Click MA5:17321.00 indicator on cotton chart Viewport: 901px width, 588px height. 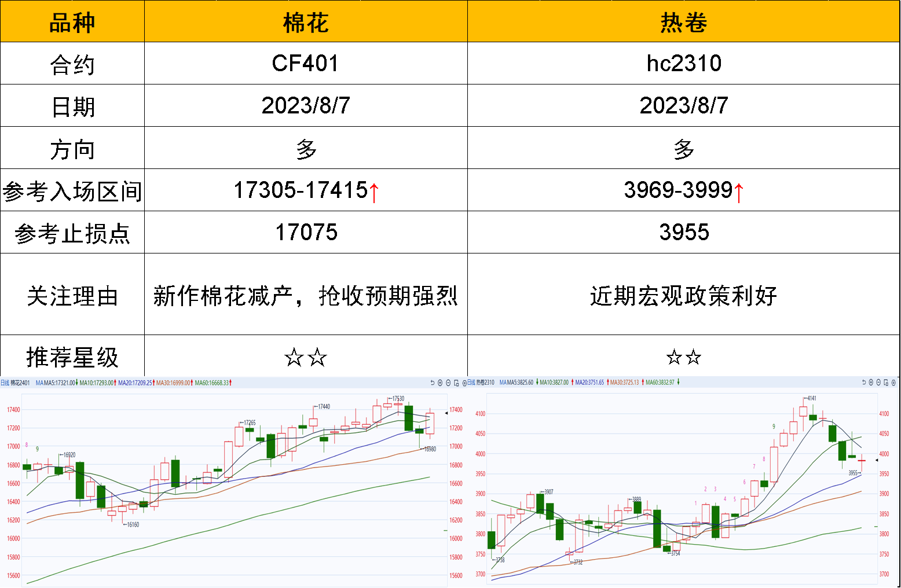coord(60,383)
